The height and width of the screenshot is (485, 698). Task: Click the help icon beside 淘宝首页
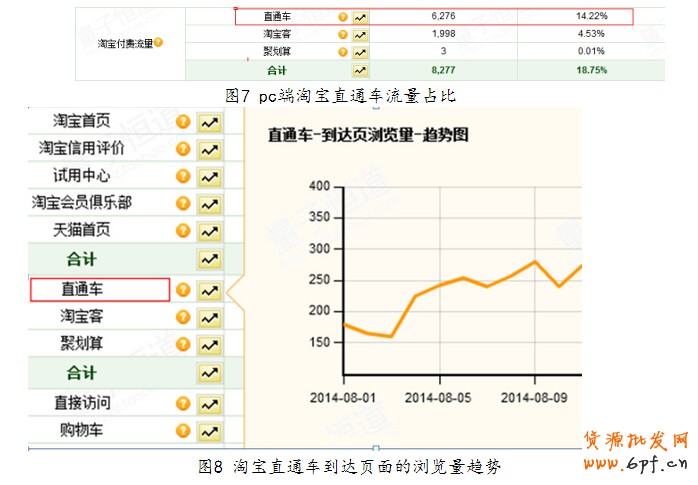[x=183, y=121]
